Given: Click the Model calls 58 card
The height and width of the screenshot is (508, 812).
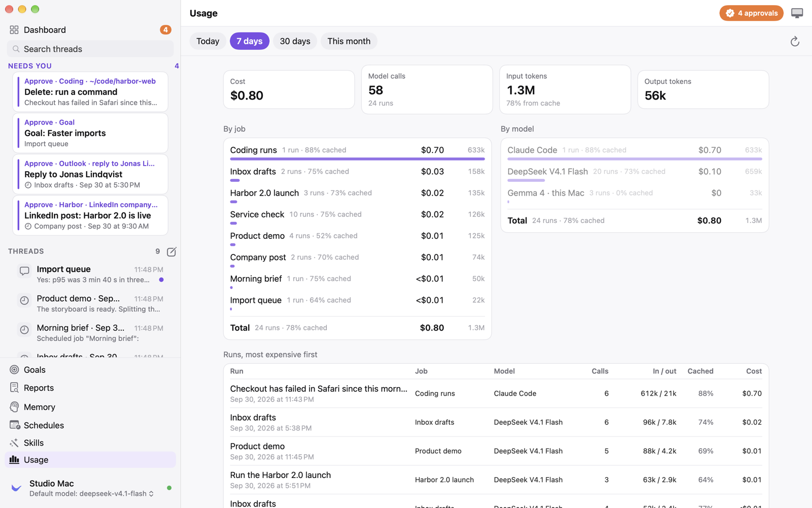Looking at the screenshot, I should [x=427, y=89].
